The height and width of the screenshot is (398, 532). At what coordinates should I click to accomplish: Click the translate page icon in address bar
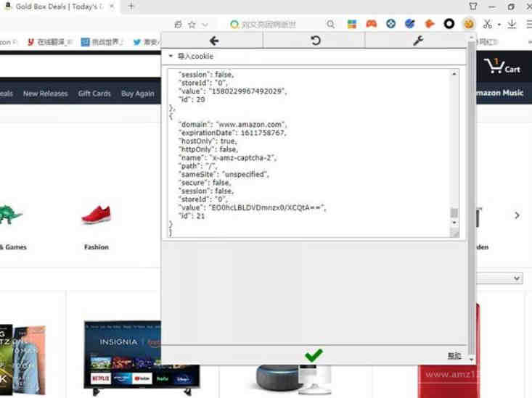click(178, 25)
